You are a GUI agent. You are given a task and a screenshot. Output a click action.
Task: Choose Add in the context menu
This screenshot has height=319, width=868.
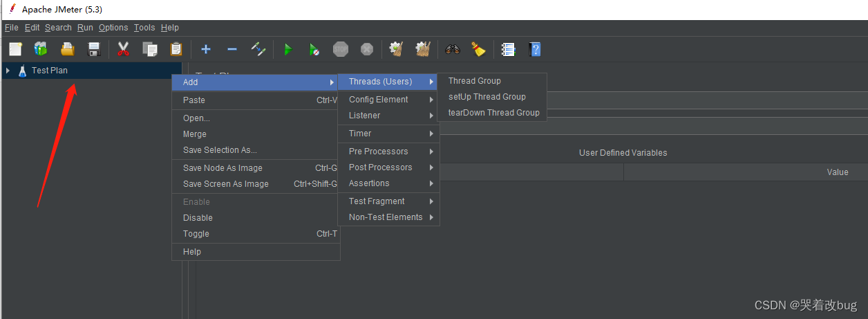(x=256, y=82)
